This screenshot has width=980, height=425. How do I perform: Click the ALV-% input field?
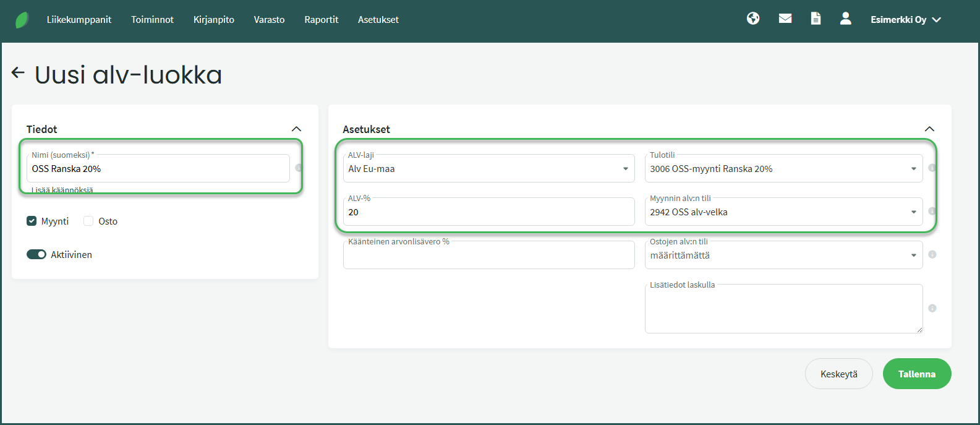[x=488, y=212]
